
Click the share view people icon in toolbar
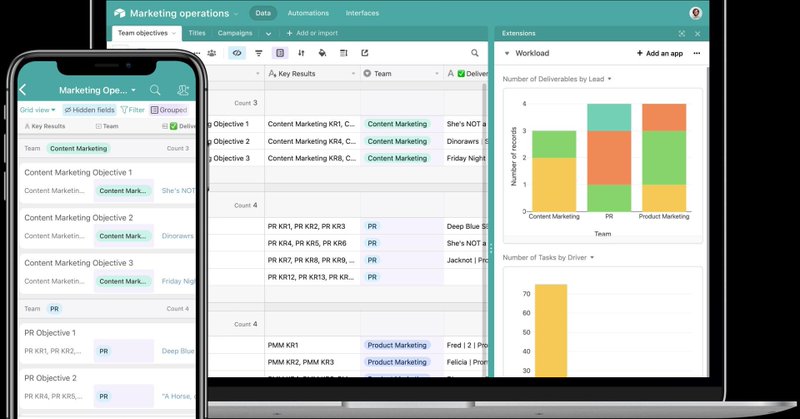(x=212, y=53)
